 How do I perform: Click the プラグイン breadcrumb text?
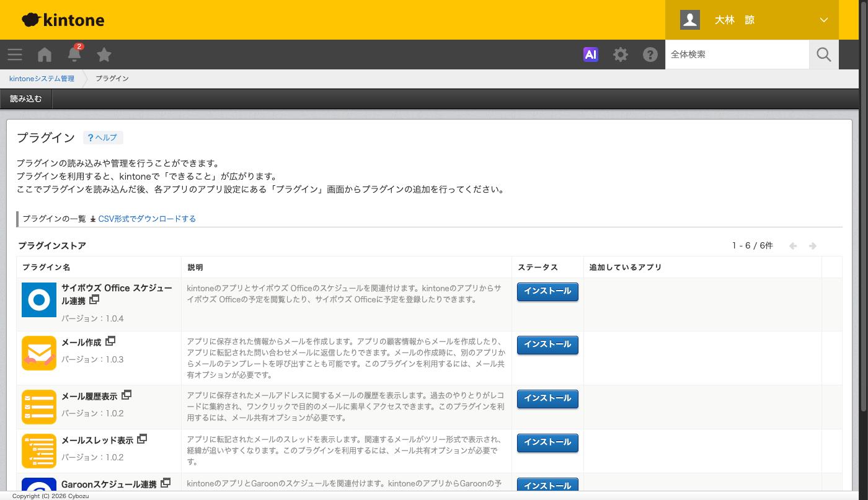pyautogui.click(x=112, y=79)
